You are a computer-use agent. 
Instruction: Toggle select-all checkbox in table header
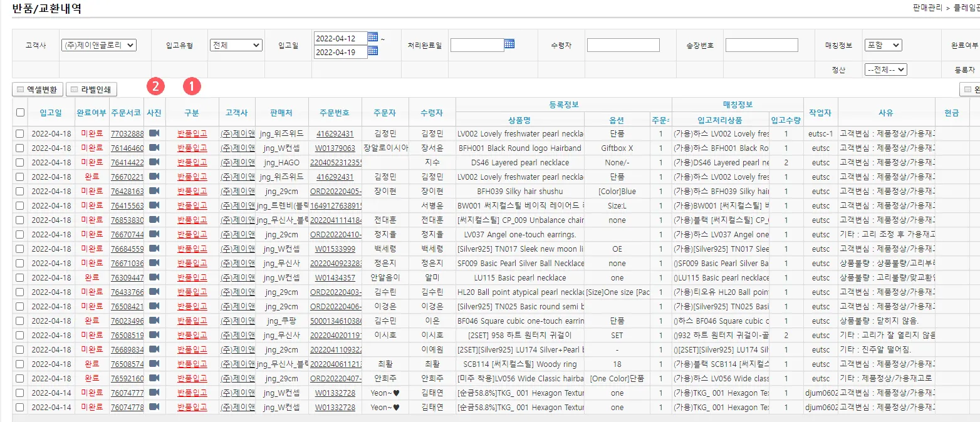click(x=21, y=113)
